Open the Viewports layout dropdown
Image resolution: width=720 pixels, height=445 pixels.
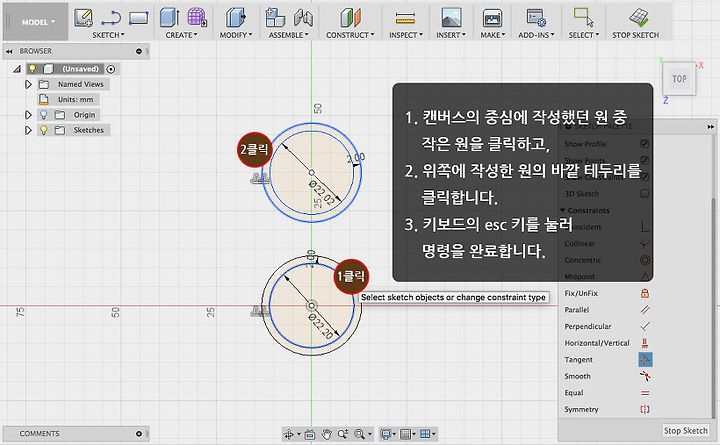[x=428, y=434]
